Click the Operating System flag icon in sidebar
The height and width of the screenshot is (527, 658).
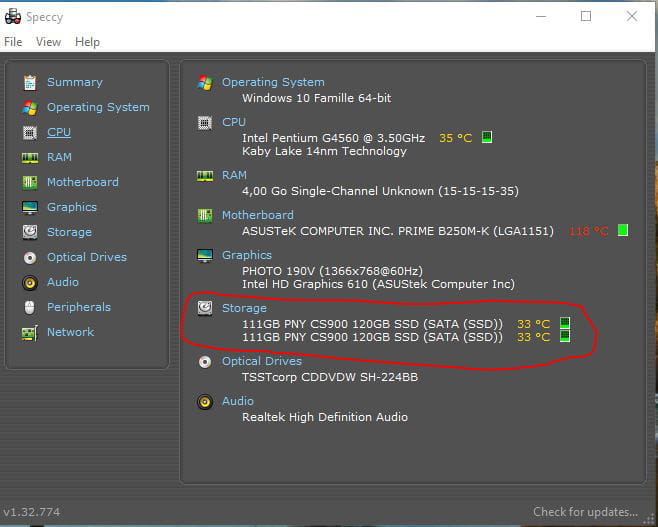(30, 108)
